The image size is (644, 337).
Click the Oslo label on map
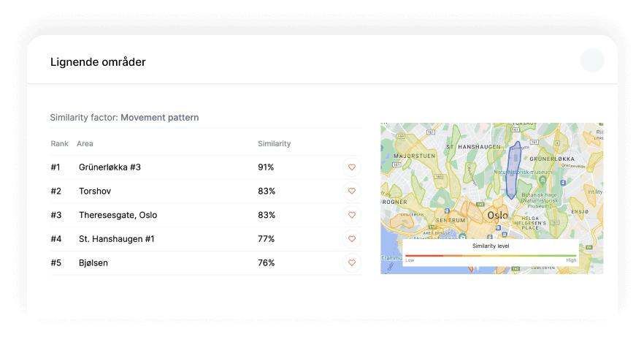point(497,215)
